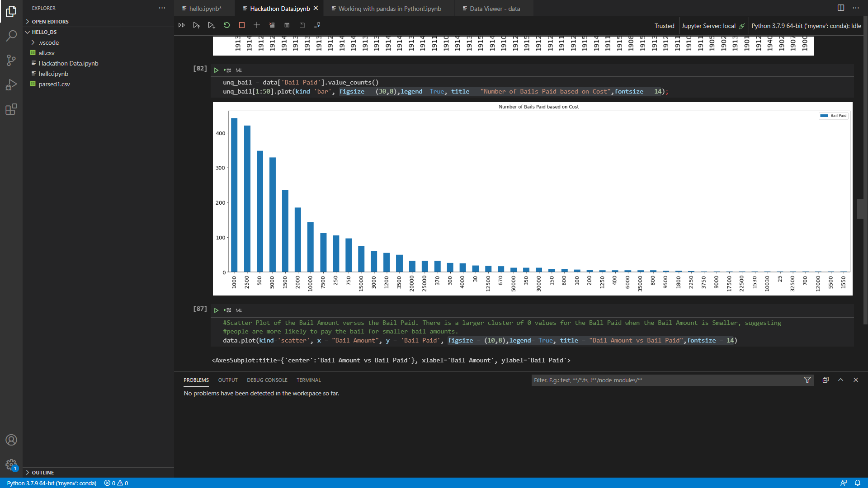The height and width of the screenshot is (488, 868).
Task: Select the Python 3.7.9 kernel picker
Action: point(806,26)
